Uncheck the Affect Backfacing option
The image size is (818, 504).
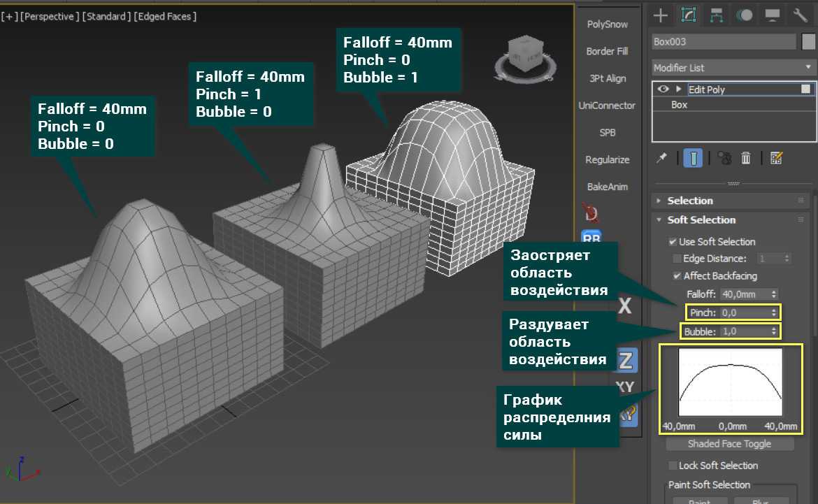point(677,276)
